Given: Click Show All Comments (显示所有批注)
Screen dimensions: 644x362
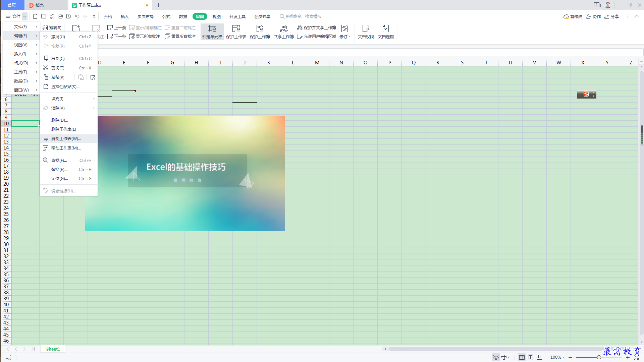Looking at the screenshot, I should click(145, 37).
